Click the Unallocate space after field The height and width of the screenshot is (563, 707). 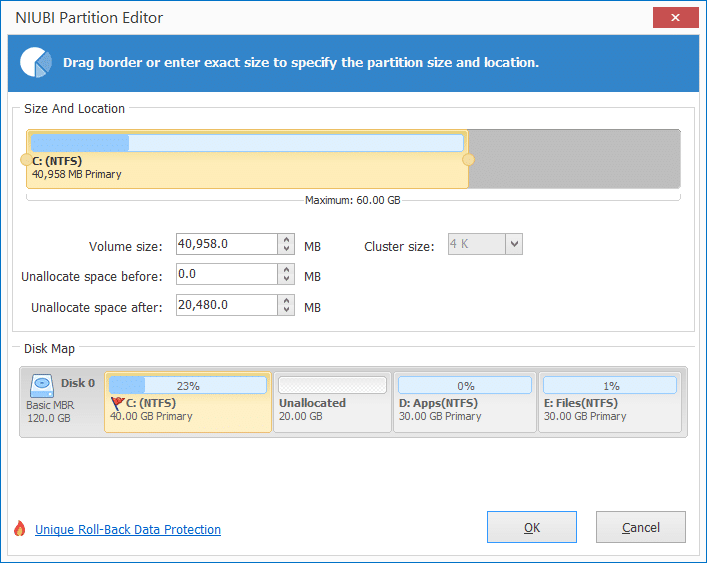[227, 305]
